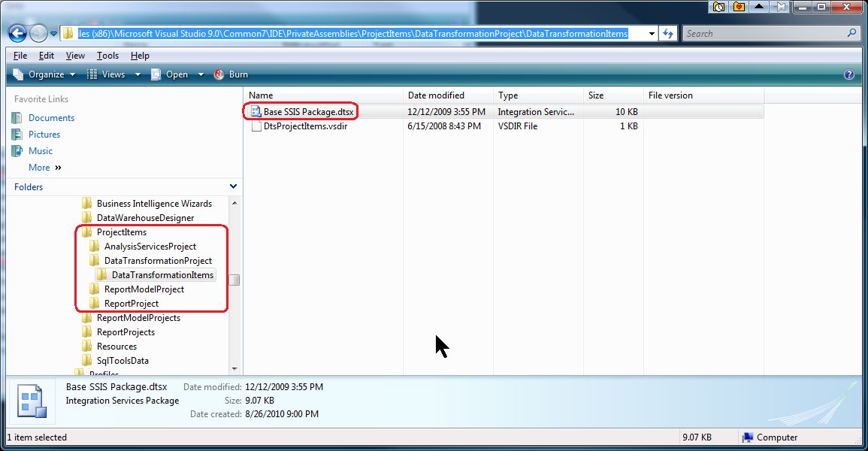
Task: Click the Pictures link icon
Action: pyautogui.click(x=18, y=135)
